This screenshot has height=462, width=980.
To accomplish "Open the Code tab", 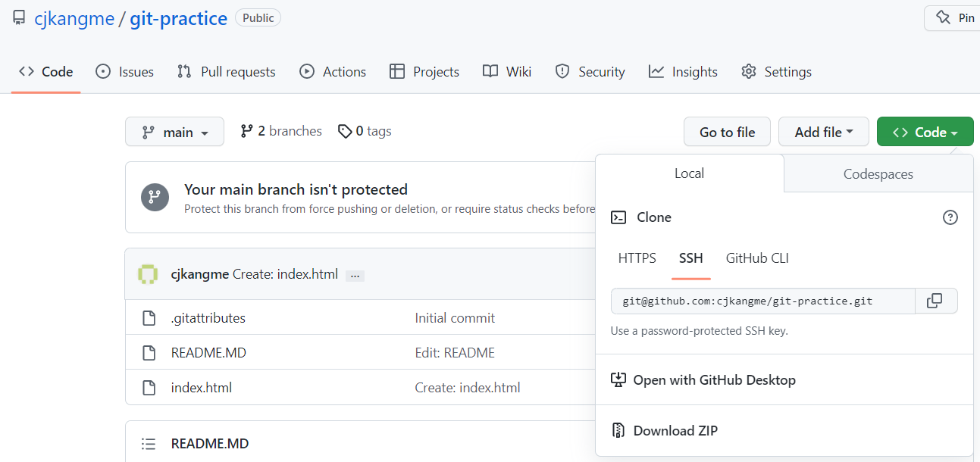I will [x=46, y=72].
